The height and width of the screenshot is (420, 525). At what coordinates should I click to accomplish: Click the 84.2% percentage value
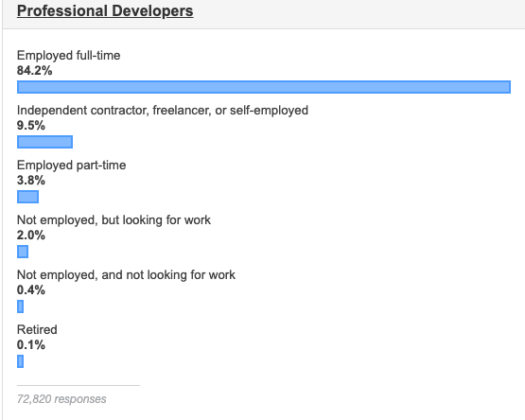coord(34,71)
